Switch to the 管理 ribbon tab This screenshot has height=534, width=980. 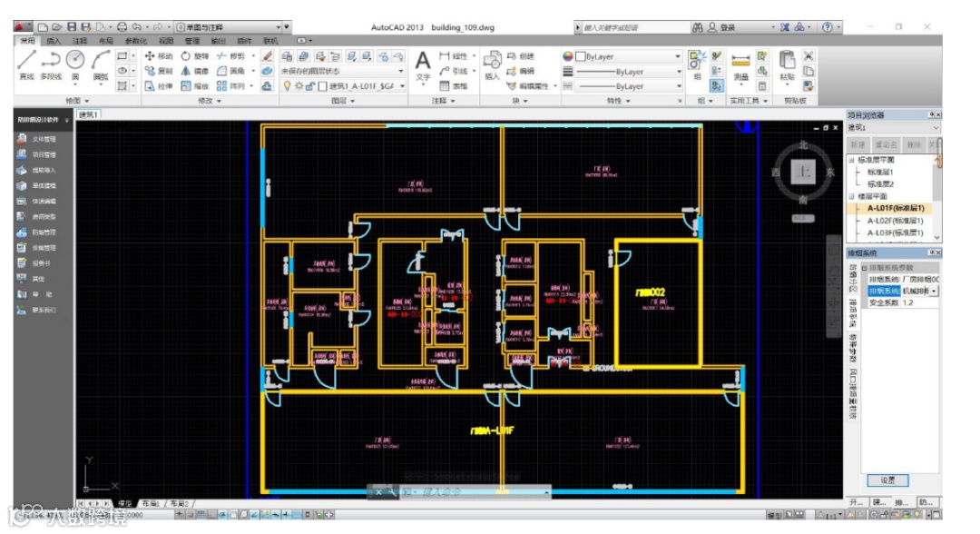click(191, 41)
